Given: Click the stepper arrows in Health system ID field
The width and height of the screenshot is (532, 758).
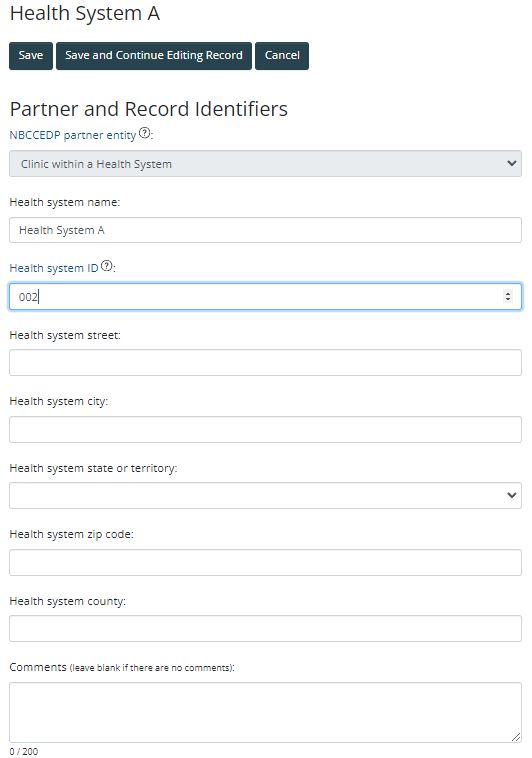Looking at the screenshot, I should [507, 296].
